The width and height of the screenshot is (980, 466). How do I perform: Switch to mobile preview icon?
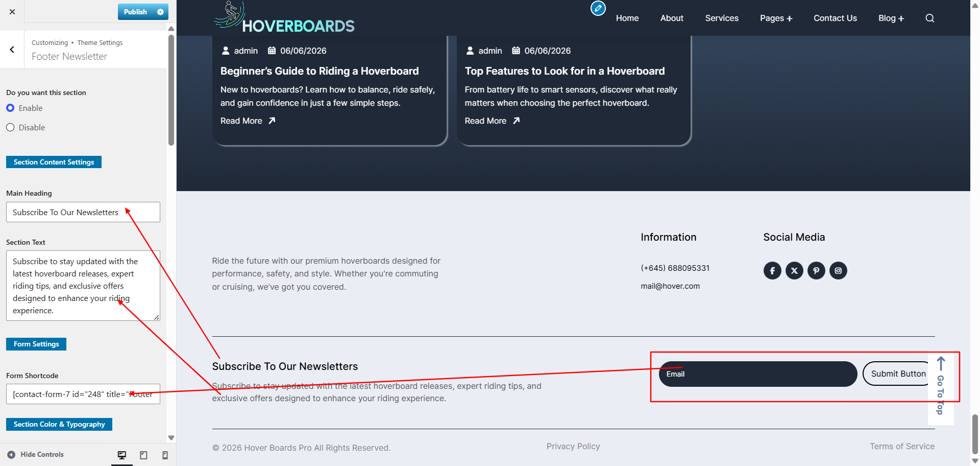(x=165, y=455)
